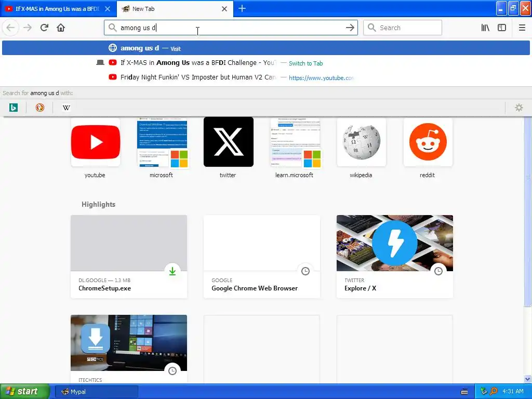Click history clock icon on ITECHTICS card
This screenshot has width=532, height=399.
(172, 370)
